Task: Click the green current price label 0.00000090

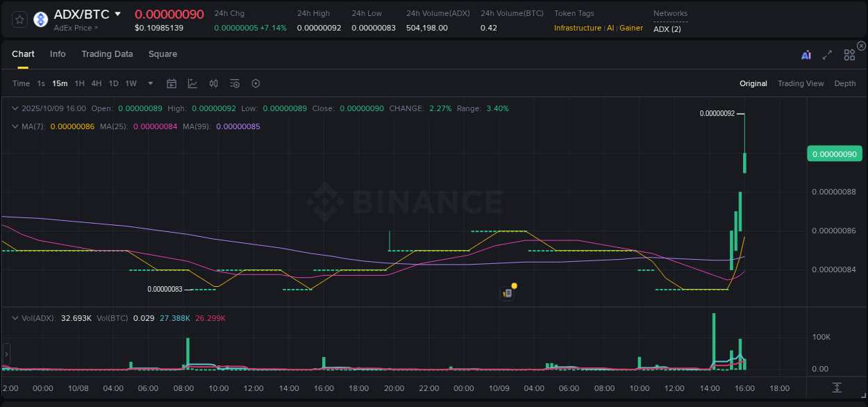Action: tap(834, 153)
